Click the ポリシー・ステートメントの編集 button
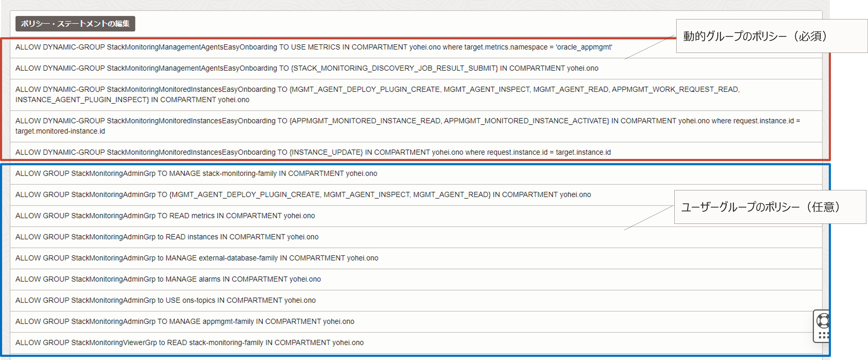Screen dimensions: 868x360 click(x=75, y=24)
